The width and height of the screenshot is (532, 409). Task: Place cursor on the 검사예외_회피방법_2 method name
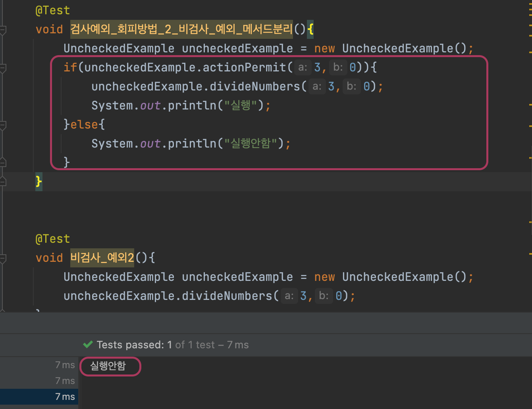coord(181,29)
